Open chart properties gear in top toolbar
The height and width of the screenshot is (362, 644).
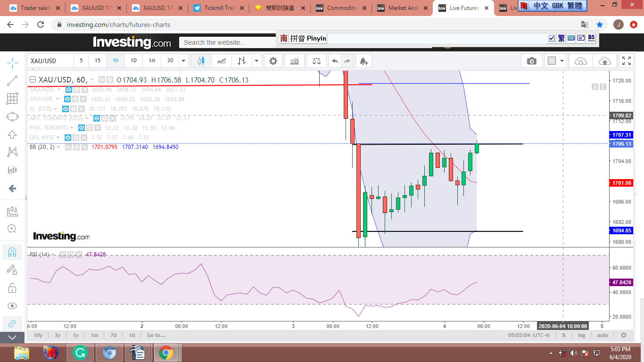point(273,61)
